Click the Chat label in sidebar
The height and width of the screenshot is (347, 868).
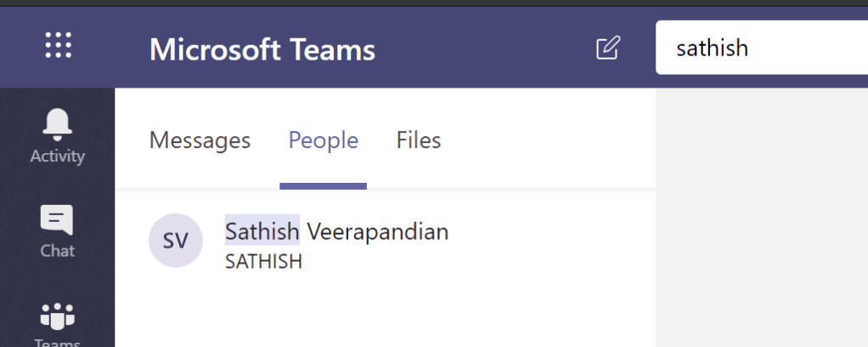pos(58,251)
